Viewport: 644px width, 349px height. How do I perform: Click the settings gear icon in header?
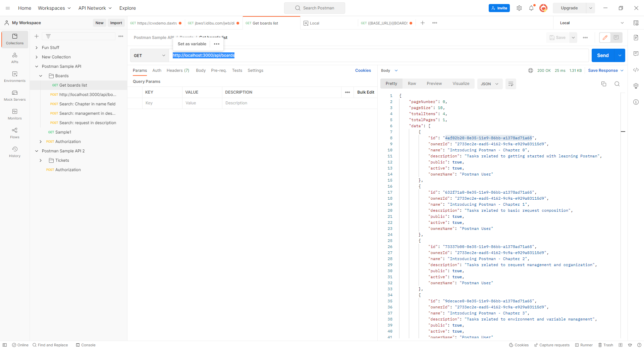point(519,8)
